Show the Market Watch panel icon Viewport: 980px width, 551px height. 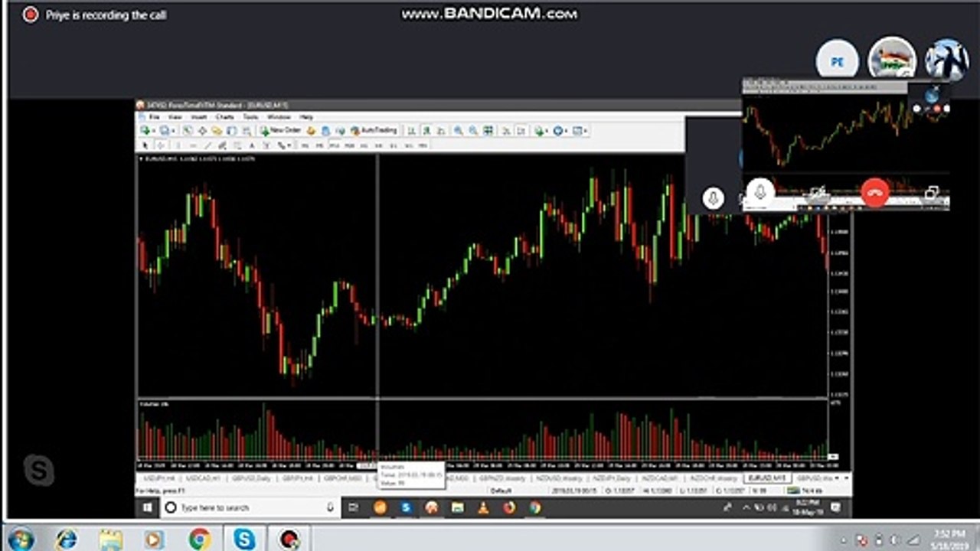coord(188,131)
